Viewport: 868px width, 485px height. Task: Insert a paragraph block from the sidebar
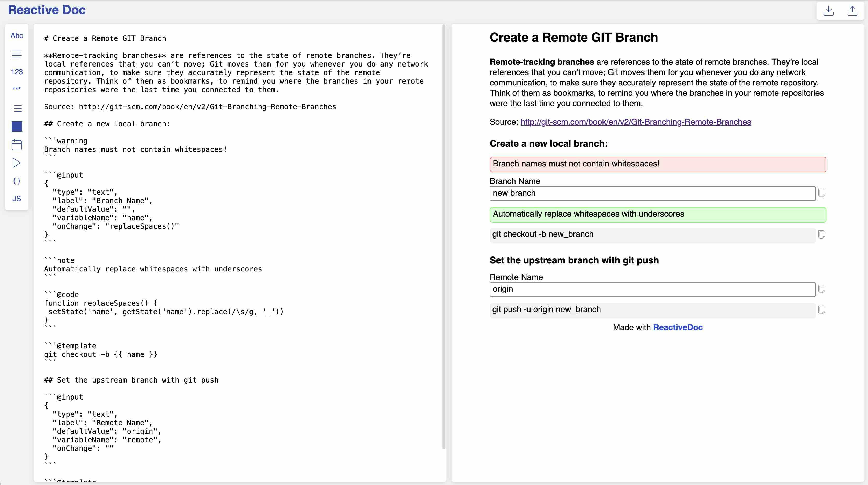pos(16,54)
